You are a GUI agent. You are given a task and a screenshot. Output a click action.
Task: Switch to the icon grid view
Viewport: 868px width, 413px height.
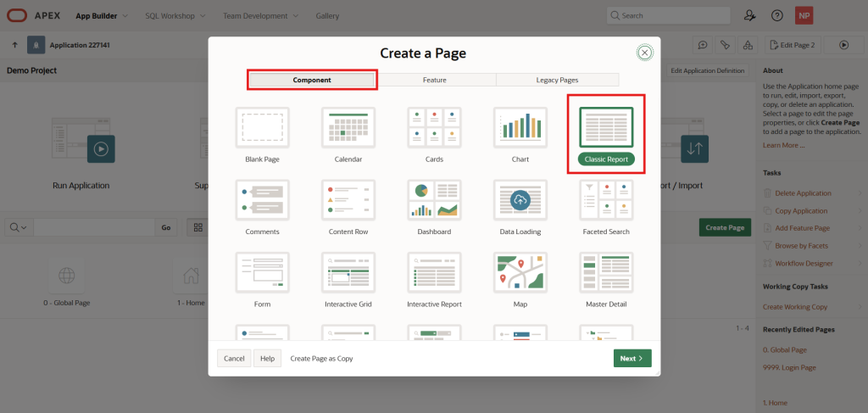tap(198, 227)
